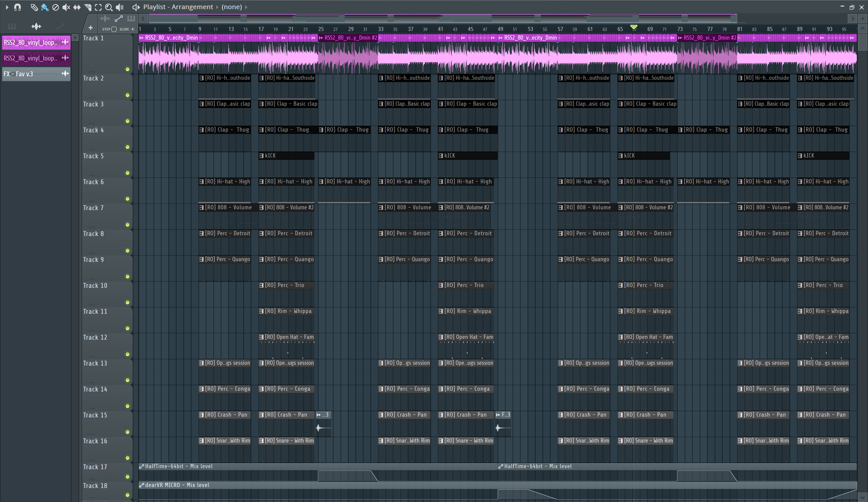Screen dimensions: 868x502
Task: Select the Track 12 header
Action: 107,346
